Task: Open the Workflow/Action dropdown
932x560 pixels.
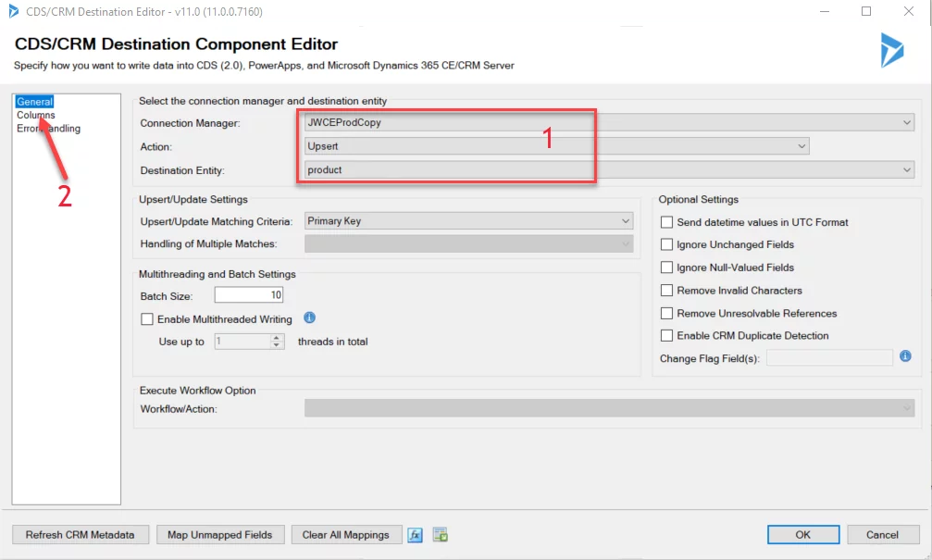Action: coord(609,408)
